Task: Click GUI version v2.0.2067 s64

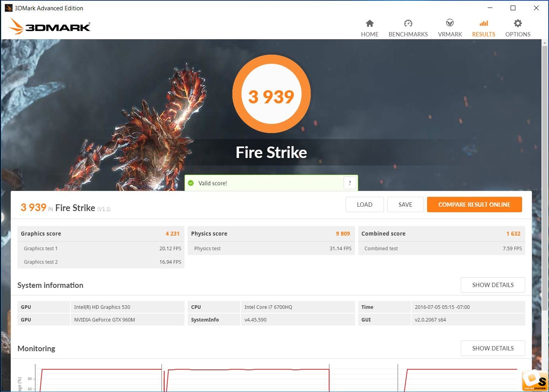Action: [x=468, y=320]
